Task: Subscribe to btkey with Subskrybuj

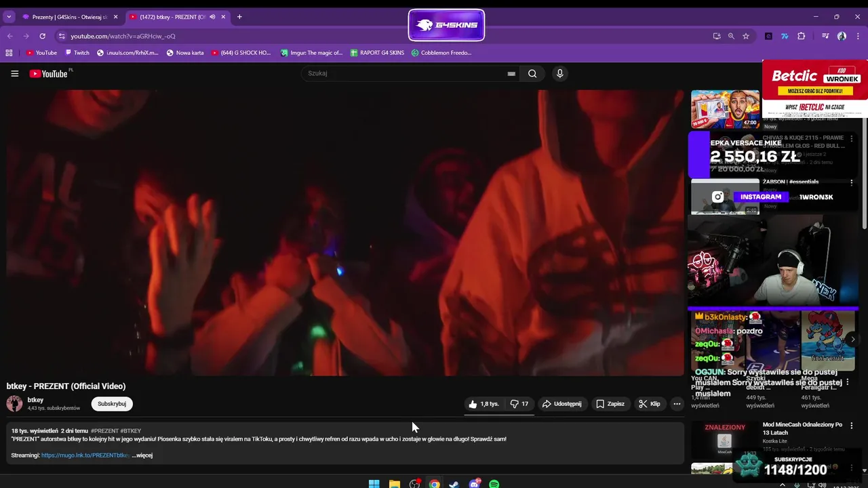Action: [x=112, y=404]
